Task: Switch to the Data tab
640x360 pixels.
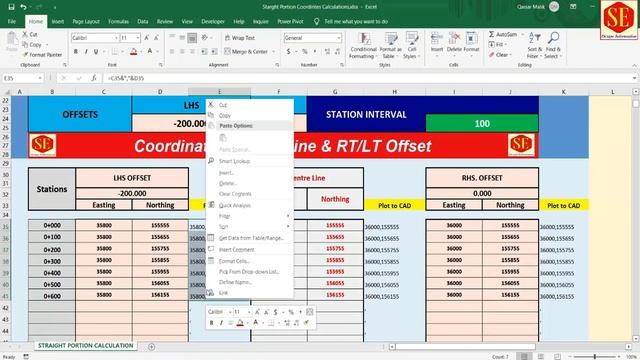Action: click(x=142, y=21)
